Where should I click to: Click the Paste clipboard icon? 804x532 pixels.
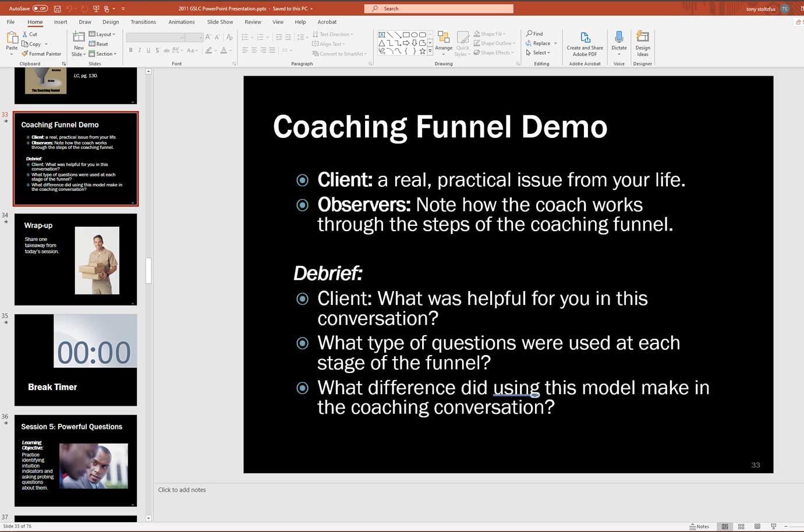click(12, 38)
